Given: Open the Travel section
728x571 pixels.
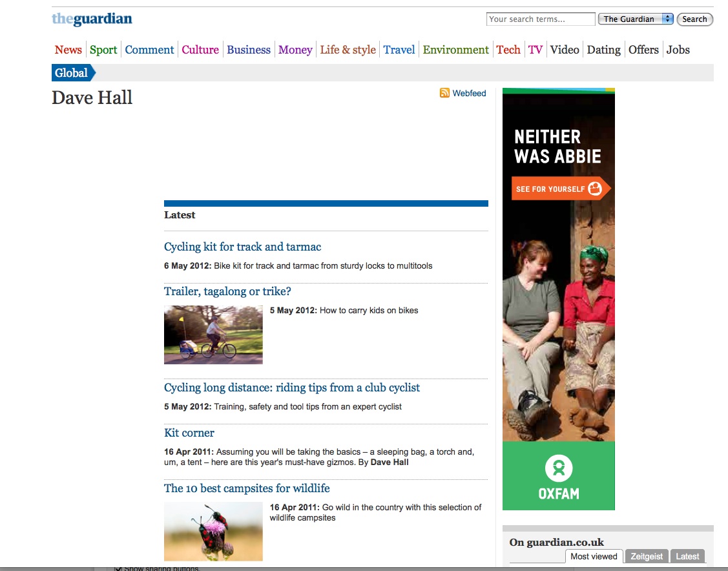Looking at the screenshot, I should [399, 50].
